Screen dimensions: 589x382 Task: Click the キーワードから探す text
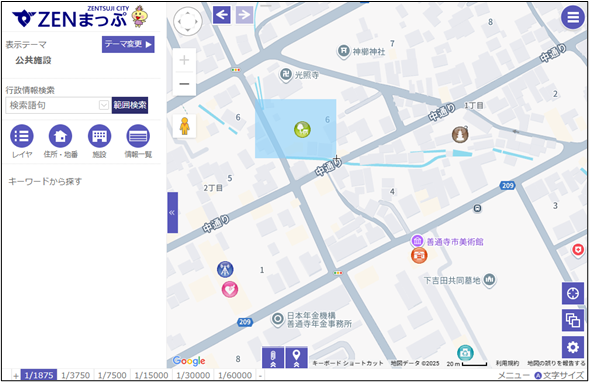tap(45, 181)
